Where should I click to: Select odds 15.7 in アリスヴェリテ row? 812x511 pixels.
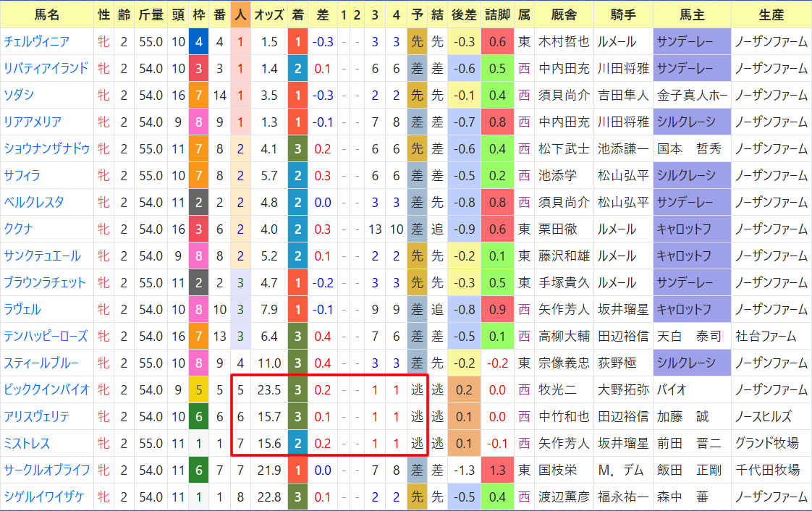point(269,417)
